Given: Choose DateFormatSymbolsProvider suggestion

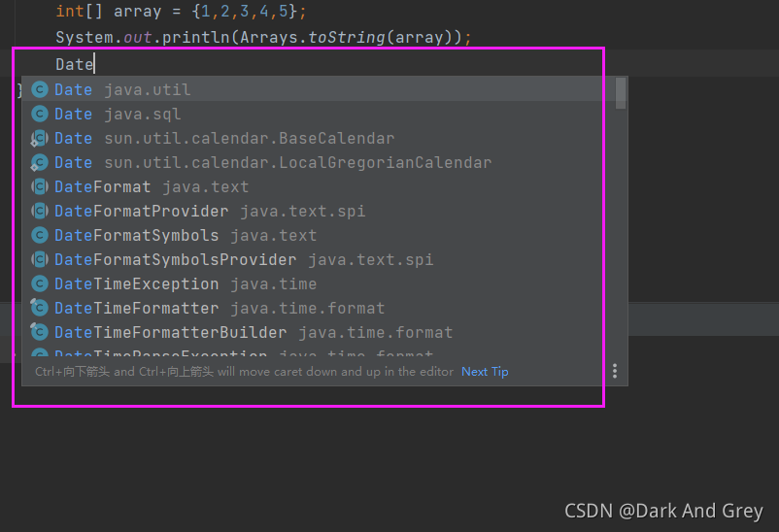Looking at the screenshot, I should tap(318, 259).
